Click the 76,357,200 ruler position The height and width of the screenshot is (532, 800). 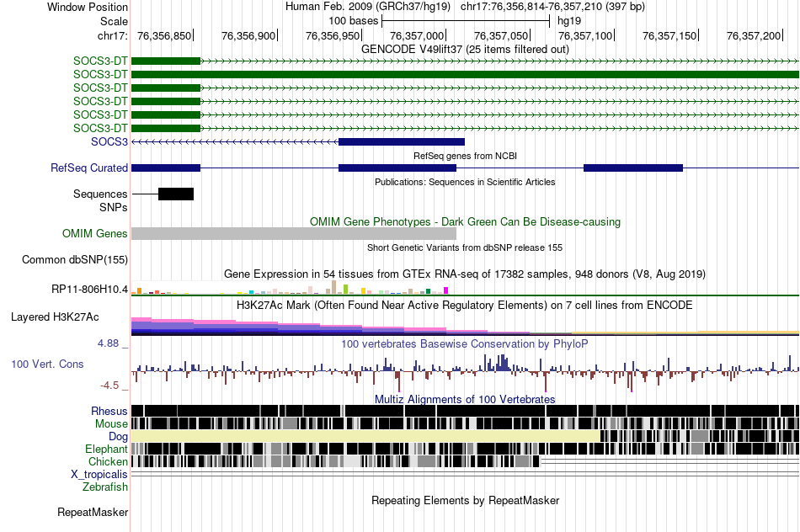(754, 35)
